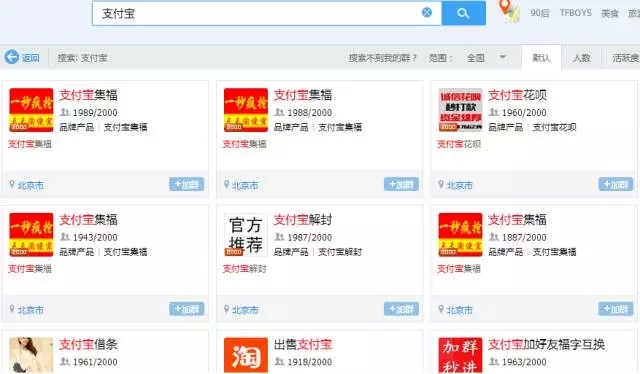Click 品牌产品 tag in the 支付宝花呗 card
Image resolution: width=640 pixels, height=374 pixels.
click(x=505, y=127)
